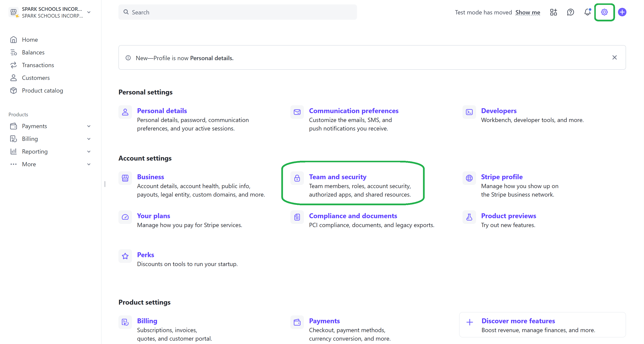Viewport: 644px width, 344px height.
Task: Open the Spark Schools account switcher dropdown
Action: (89, 12)
